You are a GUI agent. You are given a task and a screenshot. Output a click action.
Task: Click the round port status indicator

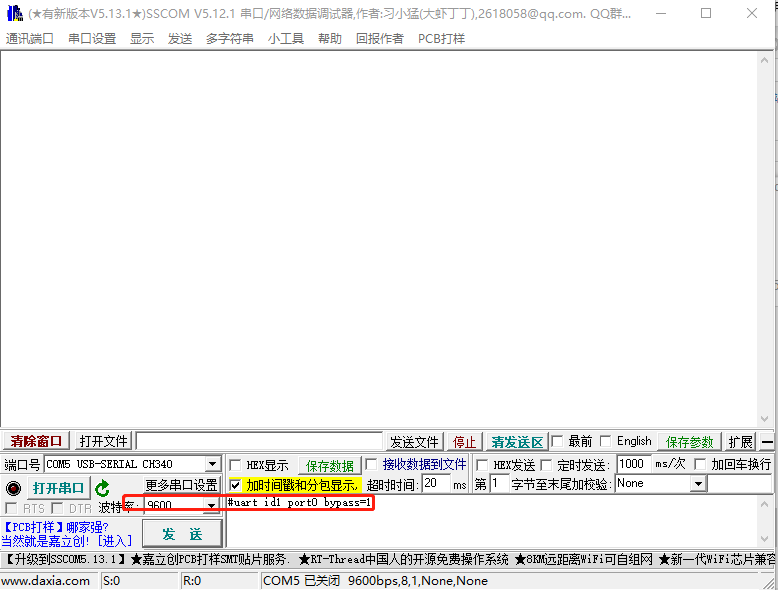click(13, 488)
